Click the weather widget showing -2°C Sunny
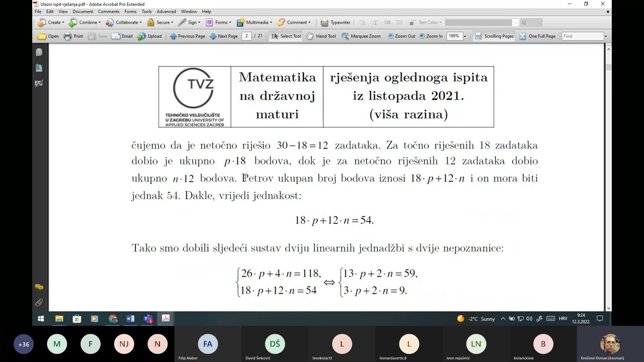The width and height of the screenshot is (644, 362). tap(476, 319)
